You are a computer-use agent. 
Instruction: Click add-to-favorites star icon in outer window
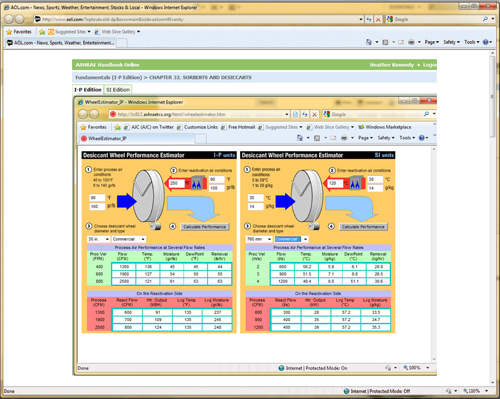(x=42, y=32)
